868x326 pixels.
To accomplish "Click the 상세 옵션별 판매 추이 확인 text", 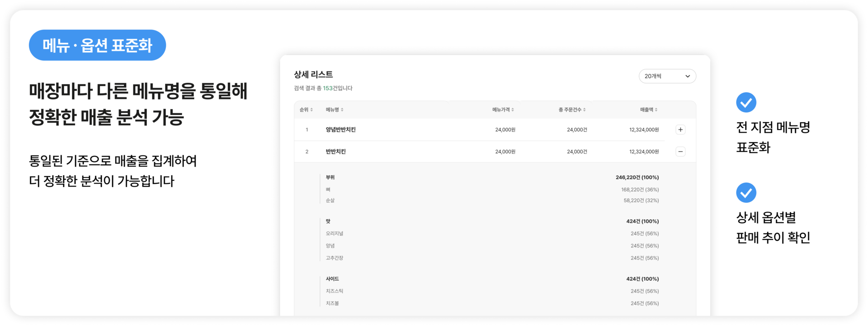I will tap(773, 227).
